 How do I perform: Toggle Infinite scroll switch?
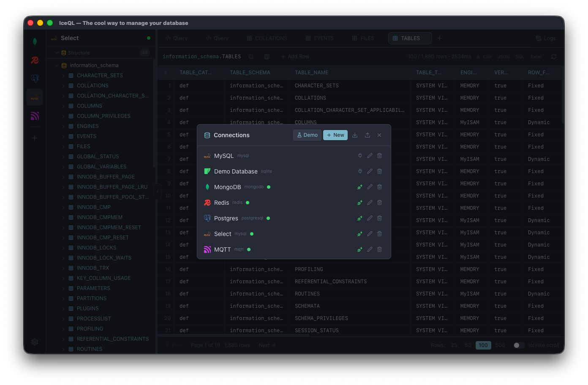[519, 345]
